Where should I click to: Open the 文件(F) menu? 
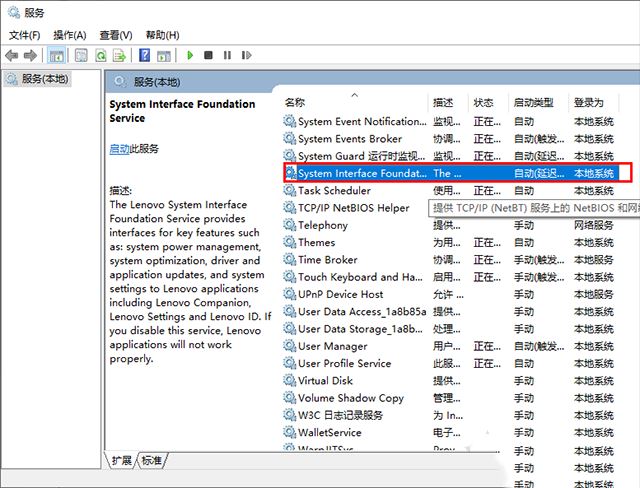coord(24,35)
